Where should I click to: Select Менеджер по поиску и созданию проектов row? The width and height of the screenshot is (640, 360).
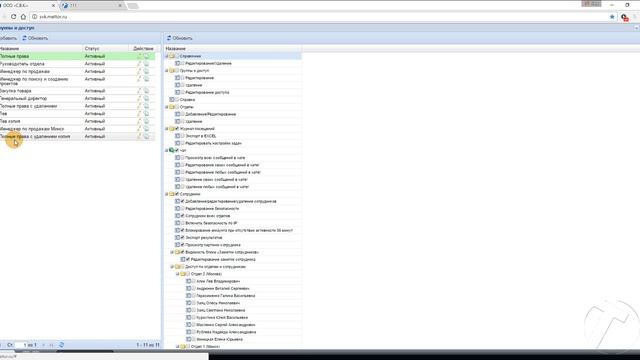(78, 81)
